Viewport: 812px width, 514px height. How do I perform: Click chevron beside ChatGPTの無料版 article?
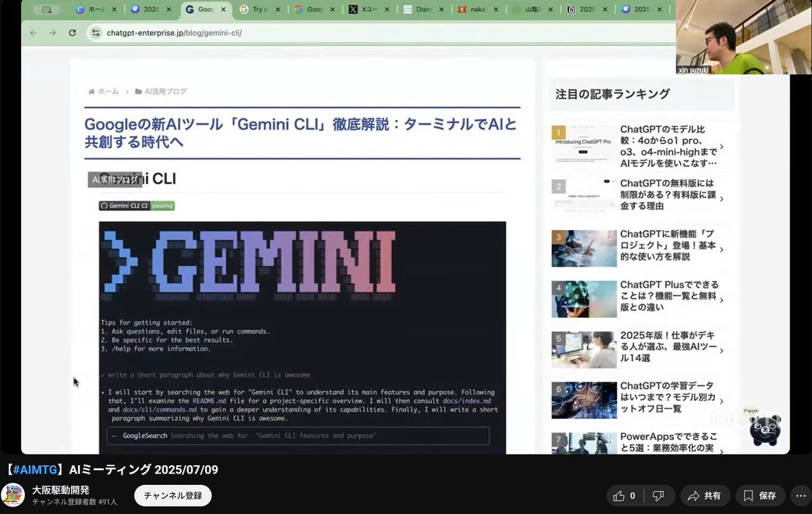(x=722, y=198)
